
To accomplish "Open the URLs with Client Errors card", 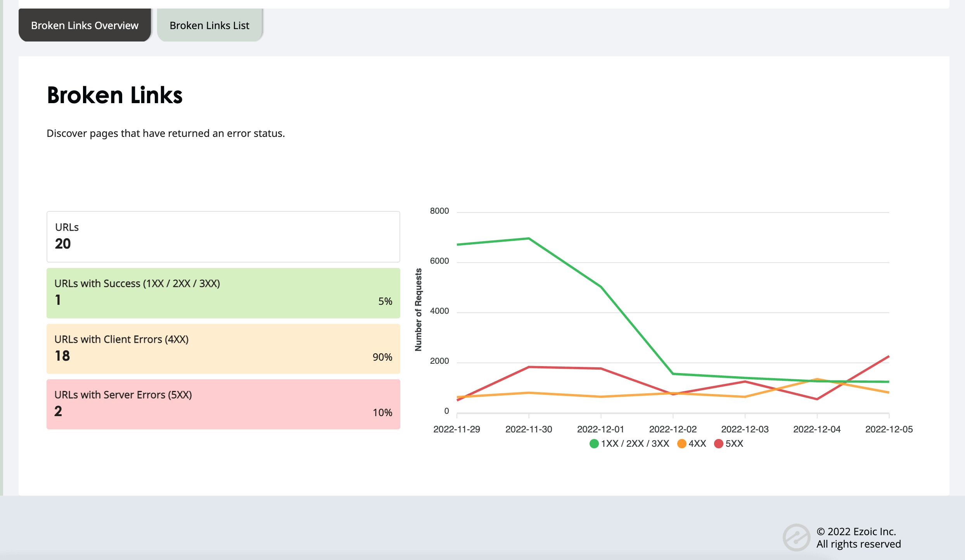I will point(223,349).
